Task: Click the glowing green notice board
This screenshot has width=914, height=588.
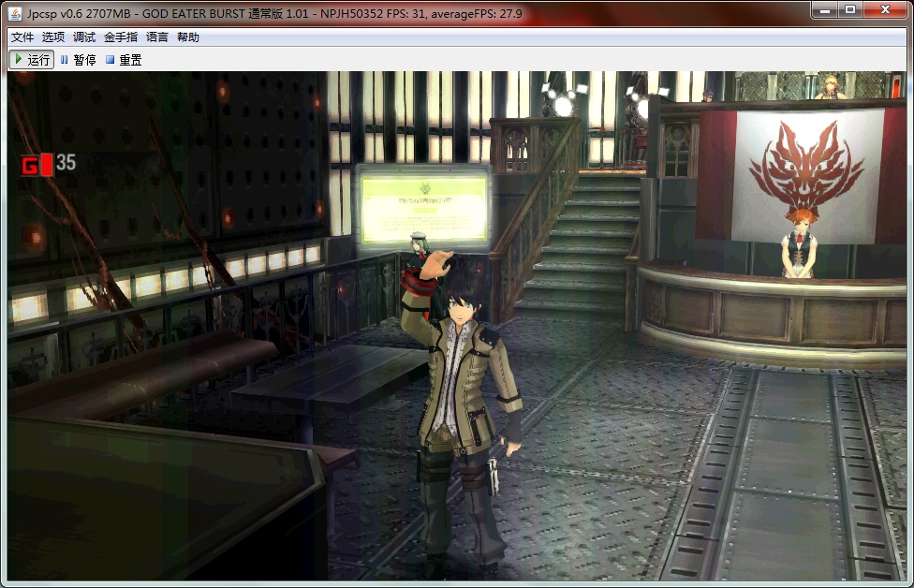Action: (424, 208)
